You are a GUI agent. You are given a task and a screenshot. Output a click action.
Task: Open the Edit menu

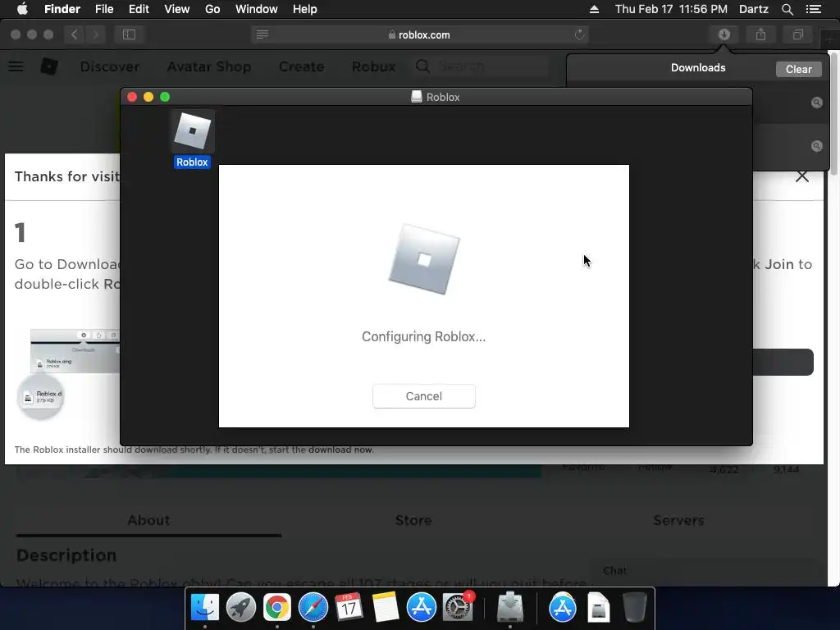pos(139,9)
